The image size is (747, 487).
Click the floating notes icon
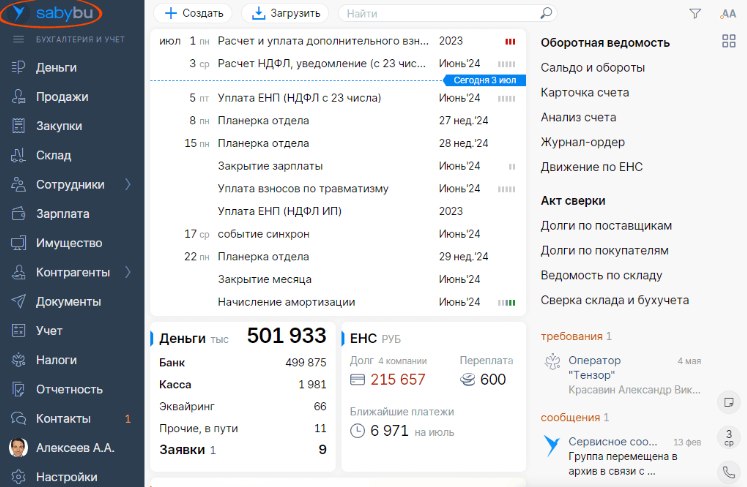click(728, 403)
